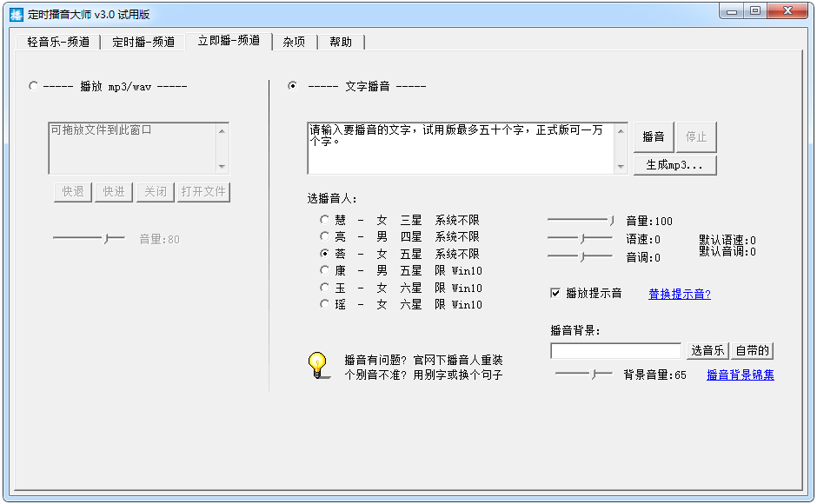Click the yellow lightbulb tip icon

(x=317, y=365)
